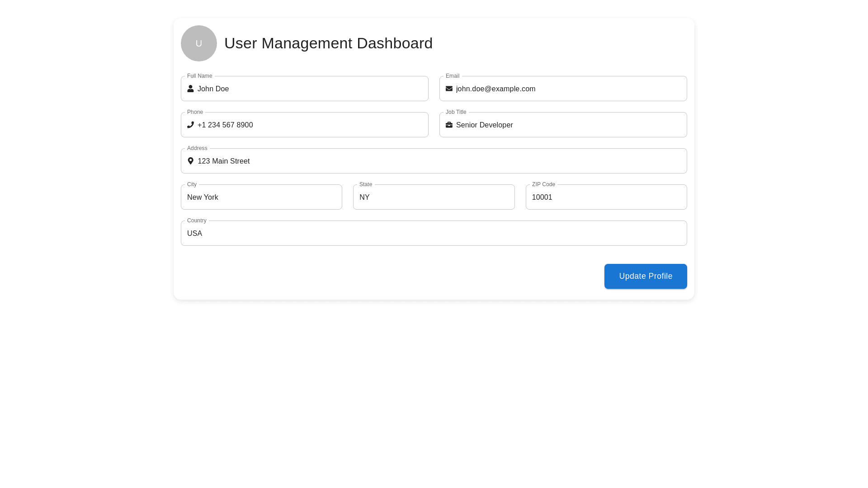Click the phone handset icon
This screenshot has width=868, height=488.
(190, 125)
